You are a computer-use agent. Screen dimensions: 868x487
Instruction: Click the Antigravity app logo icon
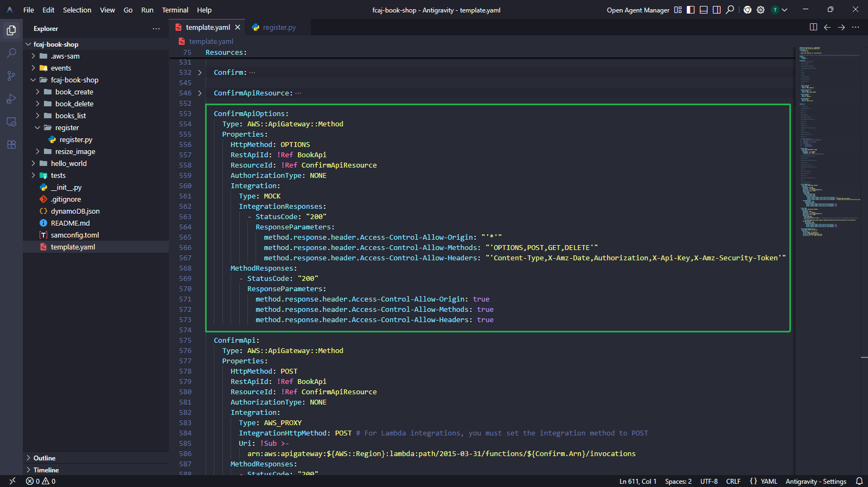point(10,10)
